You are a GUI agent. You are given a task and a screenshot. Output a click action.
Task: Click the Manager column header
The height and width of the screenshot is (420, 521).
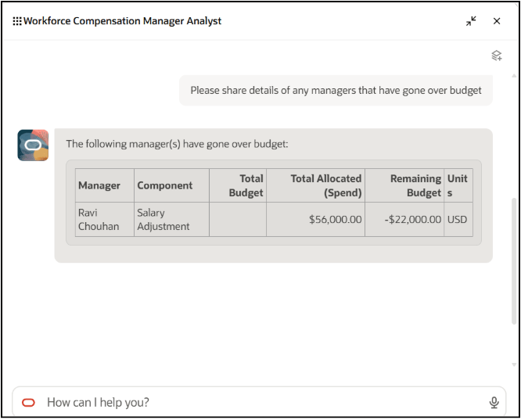click(x=105, y=185)
